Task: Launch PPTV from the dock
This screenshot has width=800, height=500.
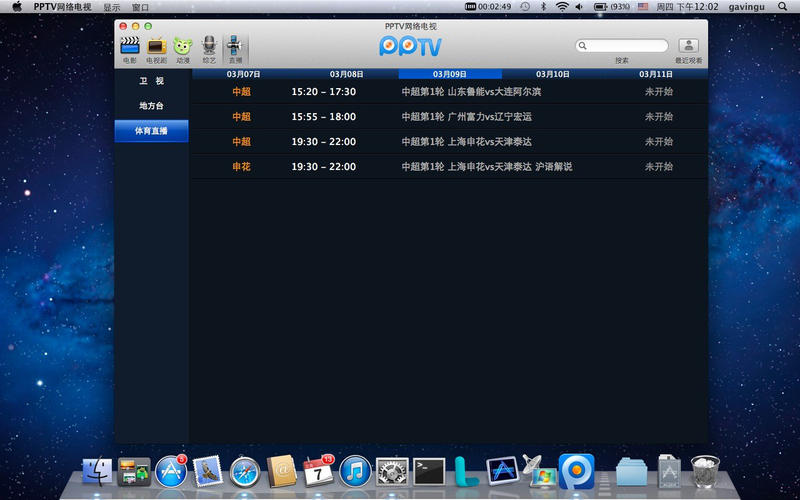Action: coord(576,471)
